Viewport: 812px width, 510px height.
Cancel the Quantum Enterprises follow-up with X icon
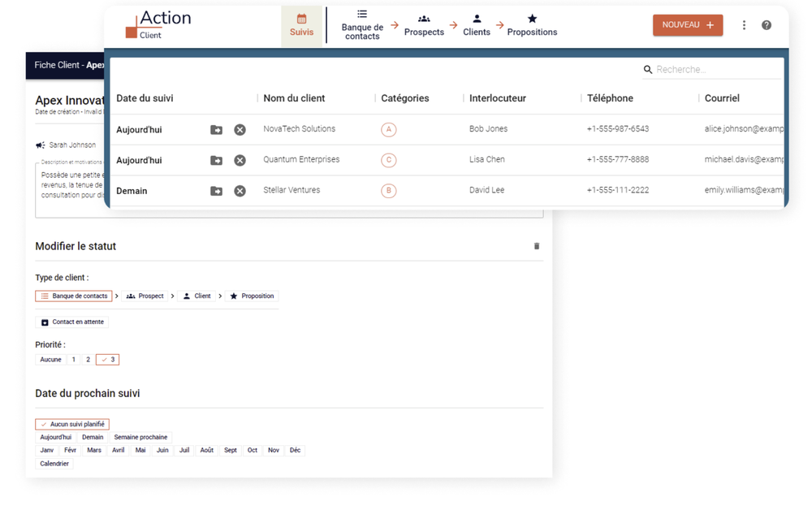[240, 161]
